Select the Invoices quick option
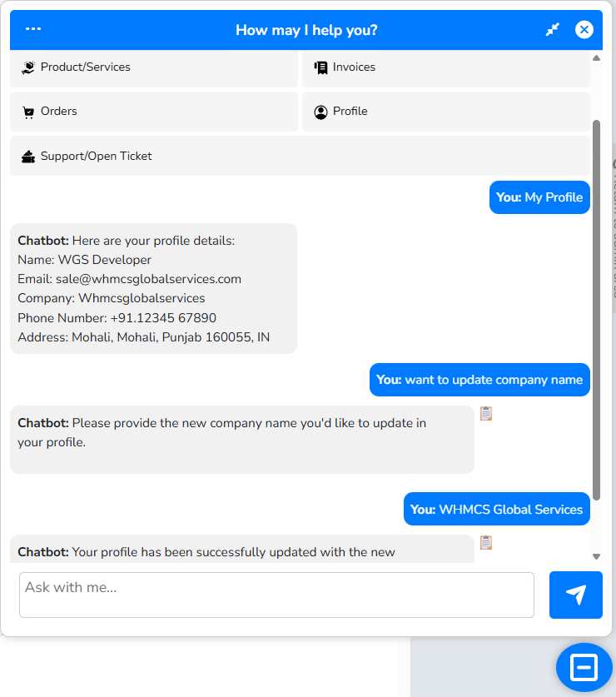The width and height of the screenshot is (616, 697). [x=446, y=67]
